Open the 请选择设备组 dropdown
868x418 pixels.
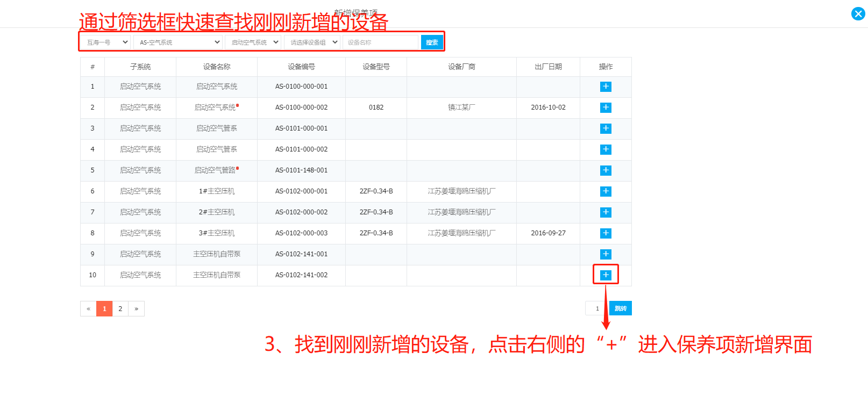tap(312, 42)
